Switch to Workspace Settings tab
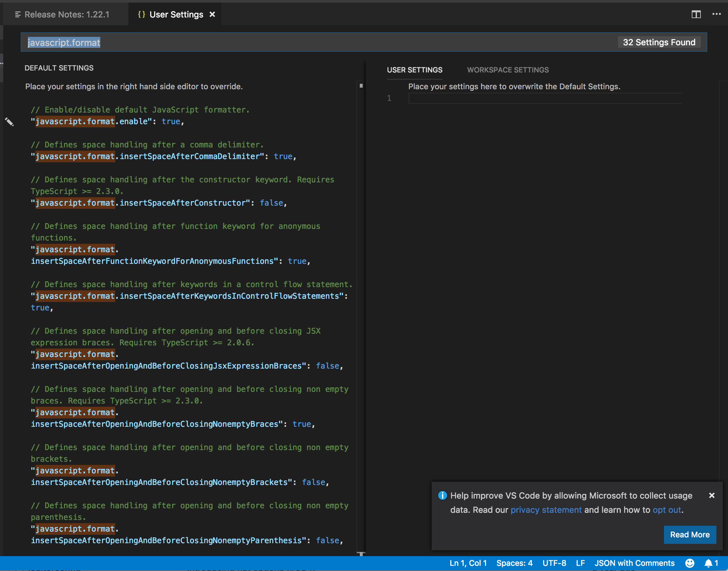Image resolution: width=728 pixels, height=571 pixels. click(508, 70)
